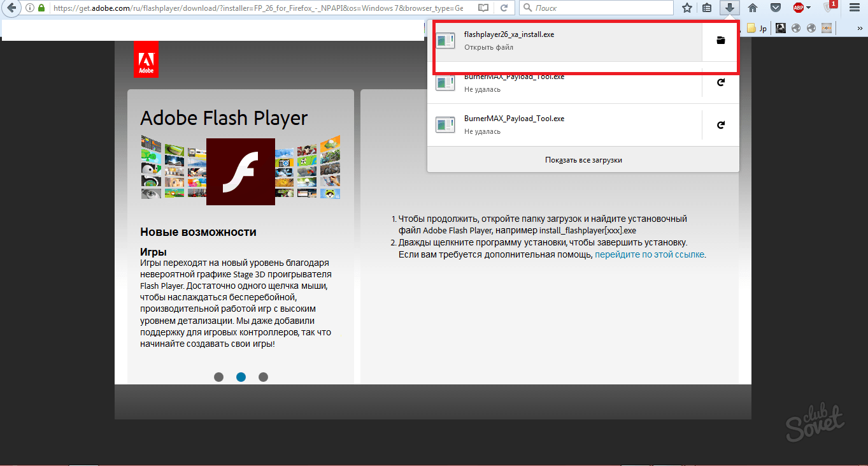This screenshot has height=466, width=868.
Task: Select the second (blue) carousel dot
Action: point(241,377)
